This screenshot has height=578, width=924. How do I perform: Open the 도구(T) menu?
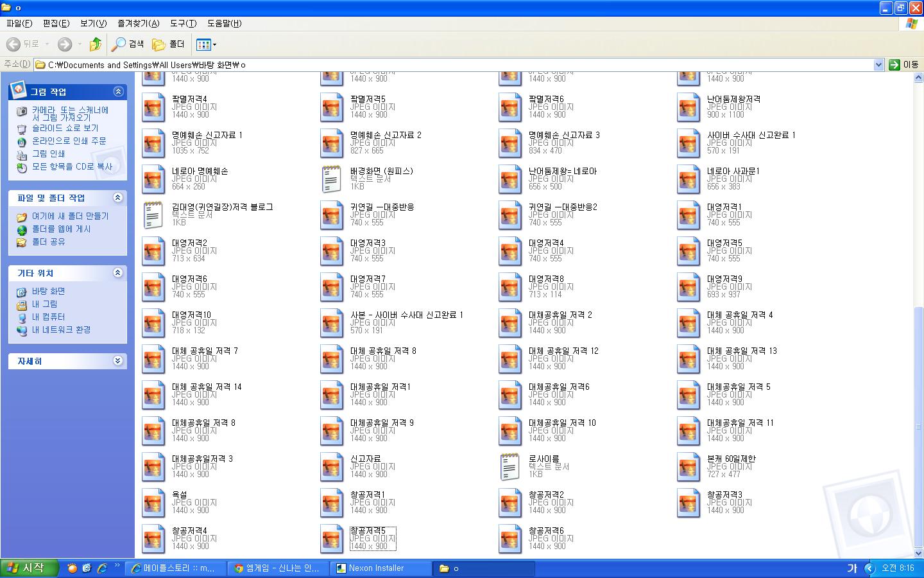(x=183, y=23)
